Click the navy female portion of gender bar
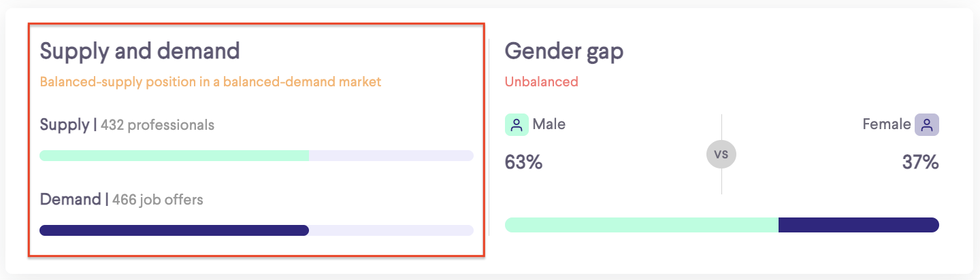980x280 pixels. [x=859, y=225]
